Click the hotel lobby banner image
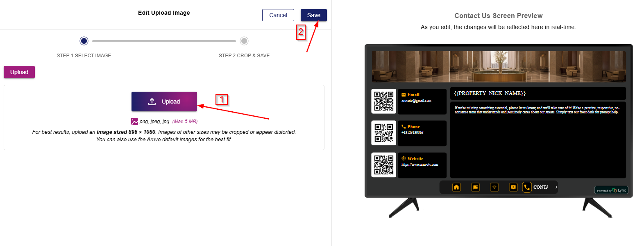Viewport: 644px width, 246px height. point(499,67)
